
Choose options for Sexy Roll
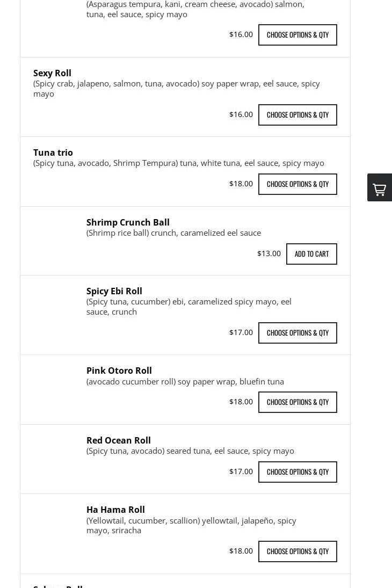tap(297, 115)
